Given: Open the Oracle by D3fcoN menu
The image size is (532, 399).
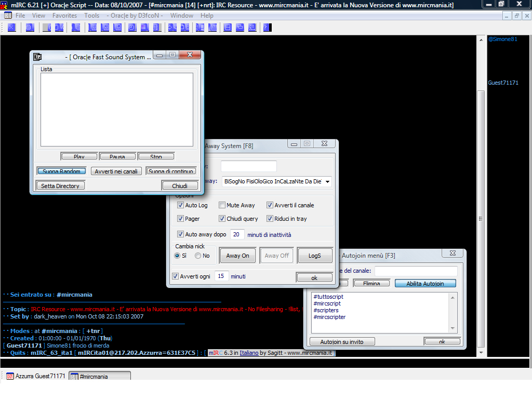Looking at the screenshot, I should (x=137, y=16).
